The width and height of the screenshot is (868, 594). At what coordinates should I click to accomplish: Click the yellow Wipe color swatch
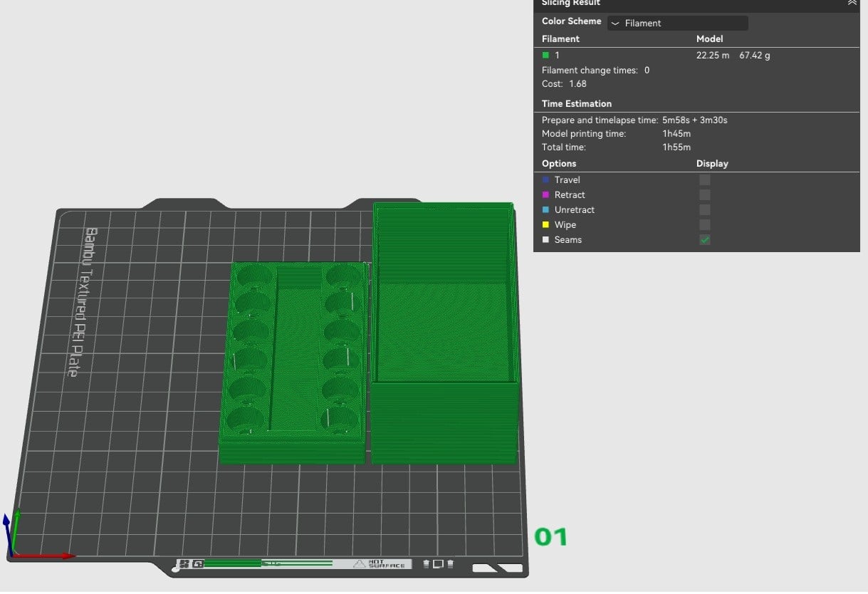tap(545, 225)
